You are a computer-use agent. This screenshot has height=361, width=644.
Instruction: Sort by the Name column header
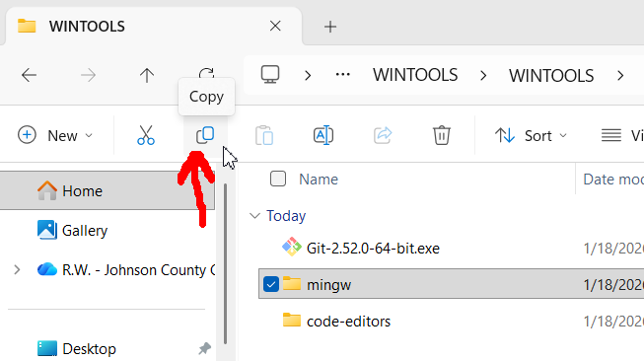pyautogui.click(x=319, y=180)
